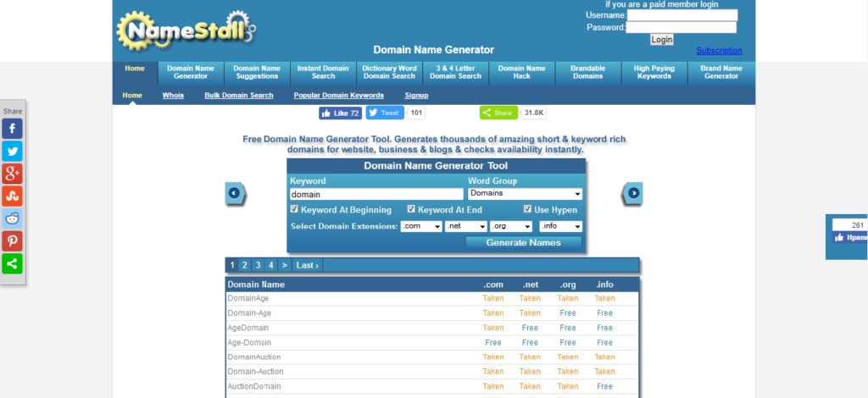The width and height of the screenshot is (868, 398).
Task: Click AgeDomain row name
Action: [x=248, y=328]
